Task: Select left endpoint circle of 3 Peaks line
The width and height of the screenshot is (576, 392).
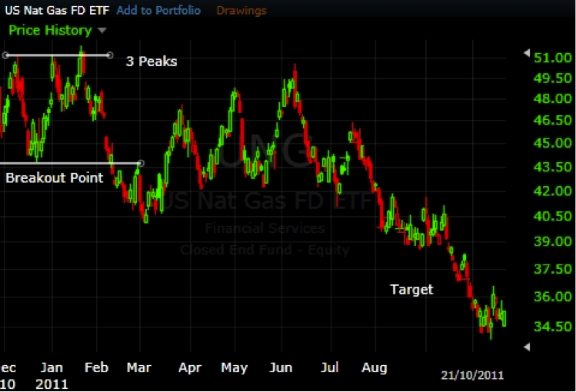Action: [x=5, y=55]
